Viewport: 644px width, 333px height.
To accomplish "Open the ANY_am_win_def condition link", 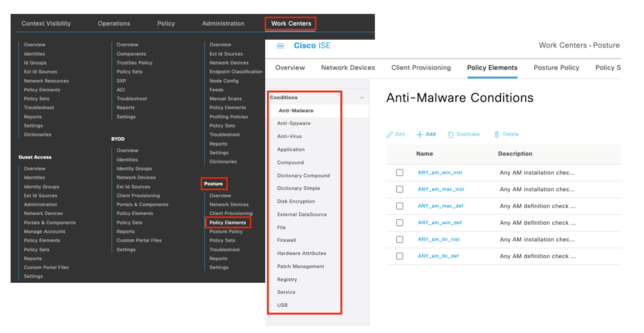I will (x=440, y=223).
